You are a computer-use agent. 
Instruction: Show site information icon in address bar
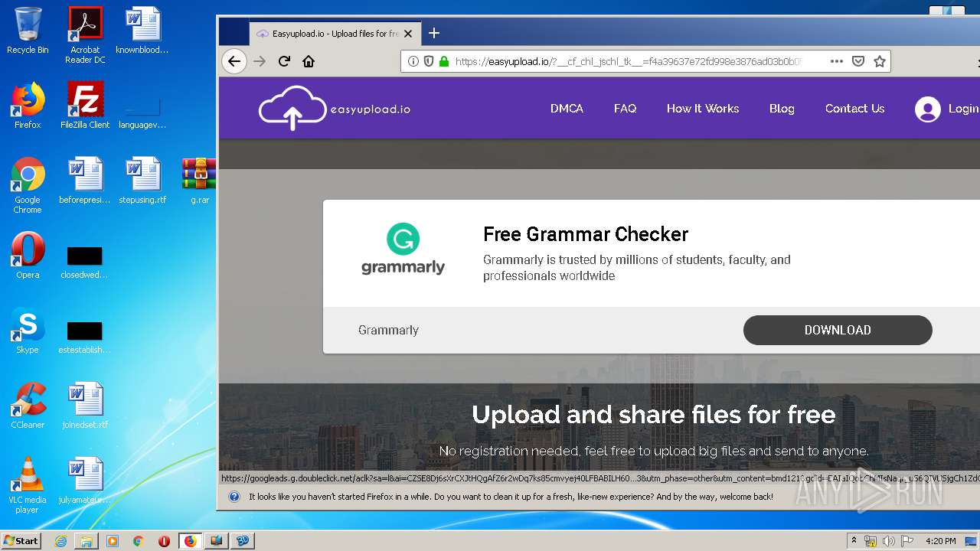[413, 61]
